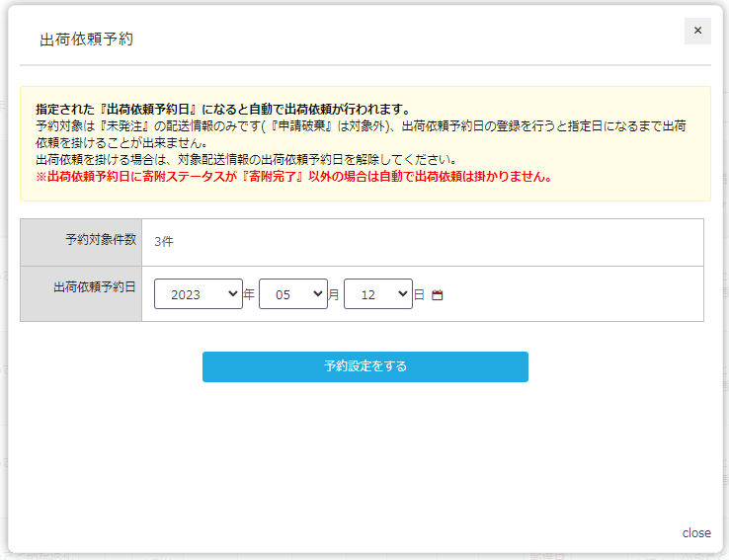The image size is (729, 560).
Task: Open the calendar date picker icon
Action: (x=438, y=295)
